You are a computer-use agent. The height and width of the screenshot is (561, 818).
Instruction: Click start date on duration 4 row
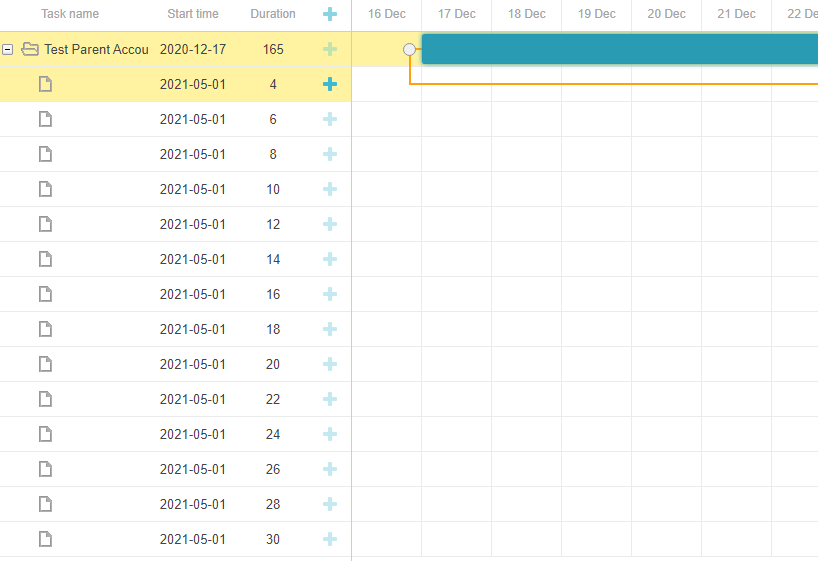193,84
